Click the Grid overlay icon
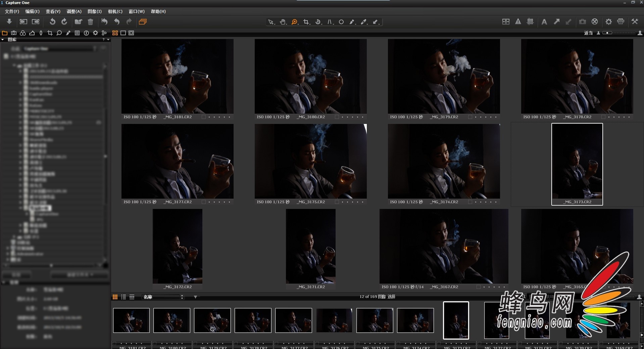 point(530,21)
